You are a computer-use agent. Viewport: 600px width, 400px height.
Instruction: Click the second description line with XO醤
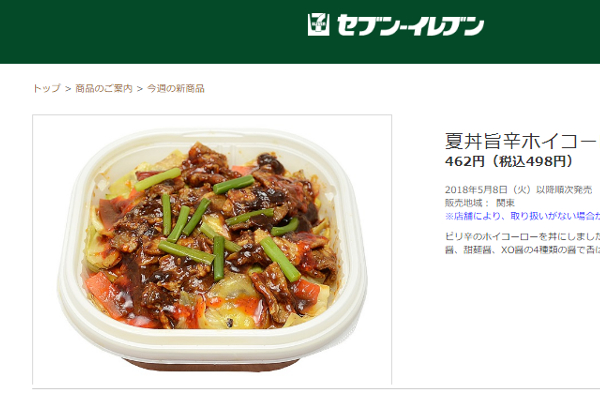[522, 250]
